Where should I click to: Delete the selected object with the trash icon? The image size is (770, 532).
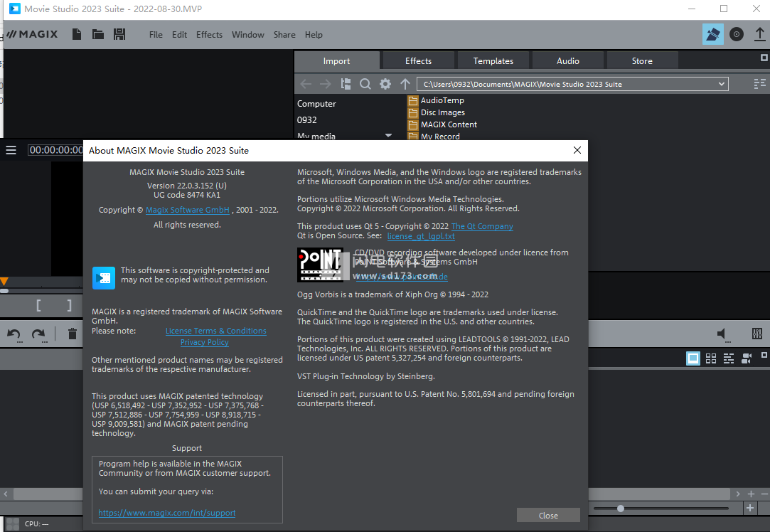pos(73,334)
